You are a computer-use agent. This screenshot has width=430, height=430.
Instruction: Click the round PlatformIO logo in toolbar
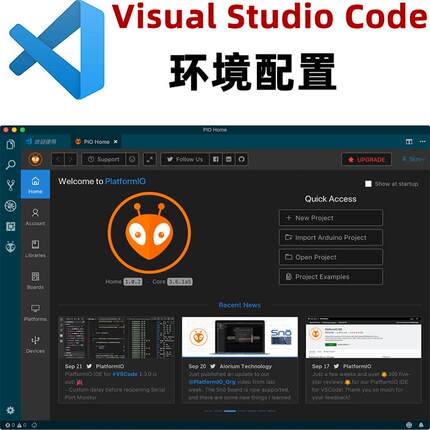tap(36, 159)
